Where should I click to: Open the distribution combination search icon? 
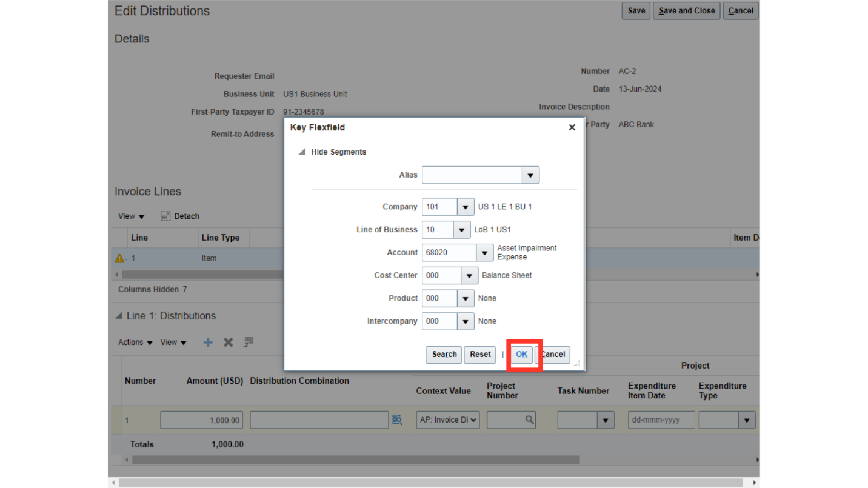pyautogui.click(x=397, y=419)
